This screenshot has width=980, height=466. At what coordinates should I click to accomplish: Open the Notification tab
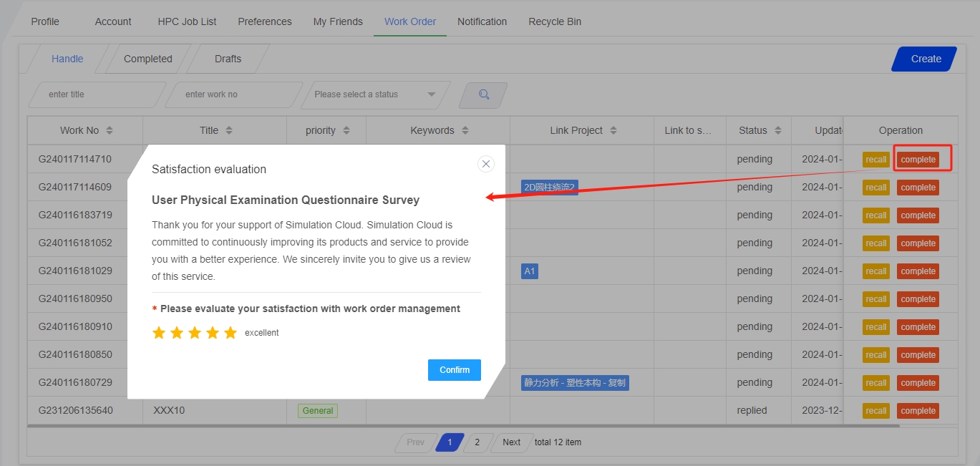click(x=482, y=21)
